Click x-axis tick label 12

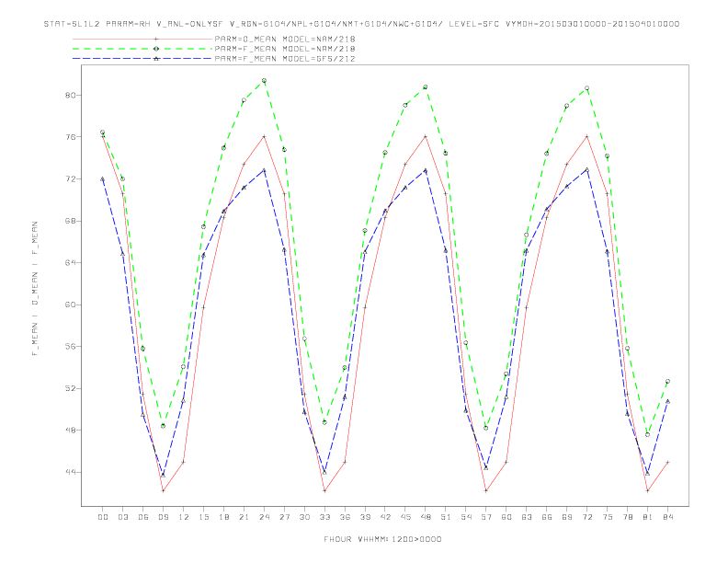(x=184, y=517)
